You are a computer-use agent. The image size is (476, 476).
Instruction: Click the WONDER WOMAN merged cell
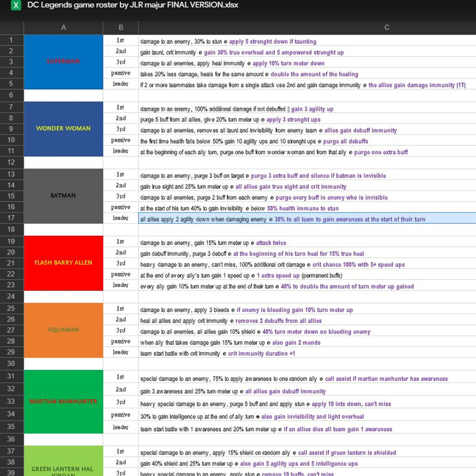pos(63,129)
